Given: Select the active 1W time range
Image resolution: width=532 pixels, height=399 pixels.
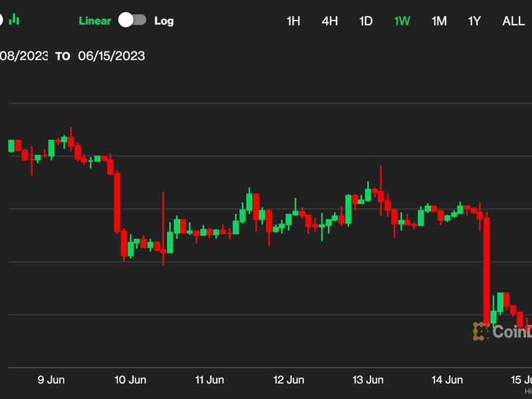Looking at the screenshot, I should (x=402, y=21).
